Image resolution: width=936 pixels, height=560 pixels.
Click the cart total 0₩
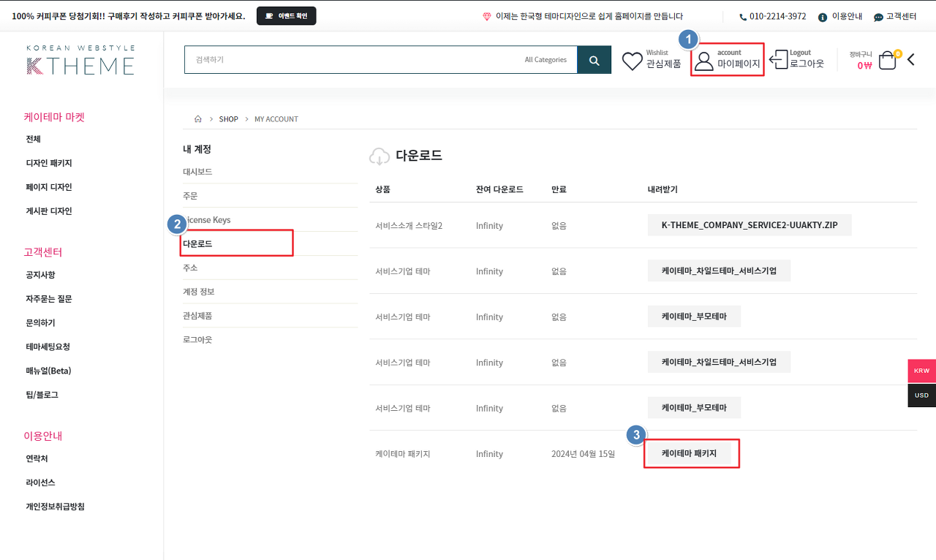tap(864, 65)
